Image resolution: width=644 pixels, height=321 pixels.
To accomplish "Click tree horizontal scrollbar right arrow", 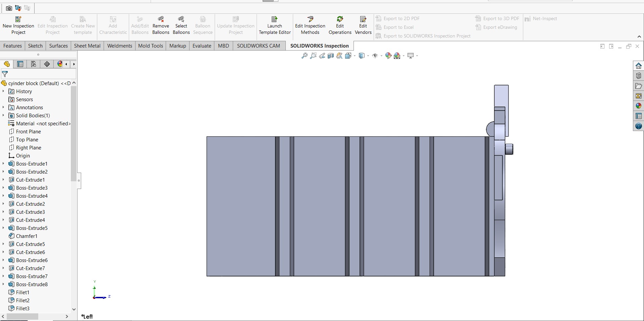I will tap(67, 316).
